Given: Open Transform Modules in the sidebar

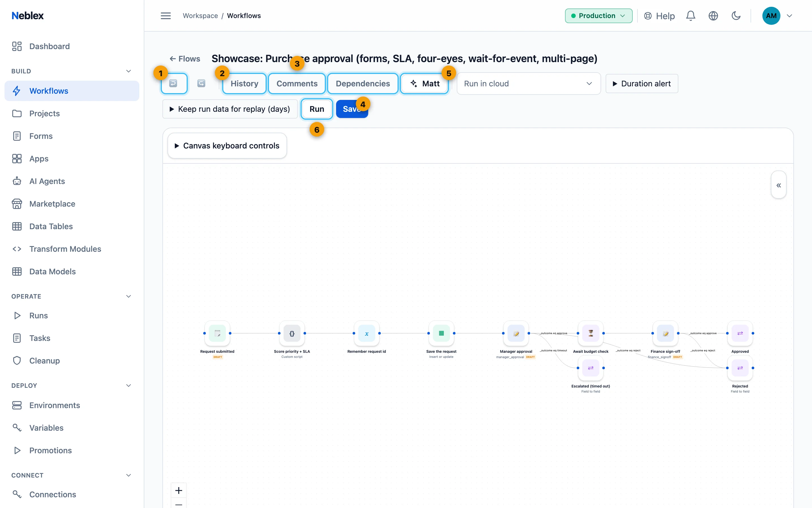Looking at the screenshot, I should click(x=72, y=249).
